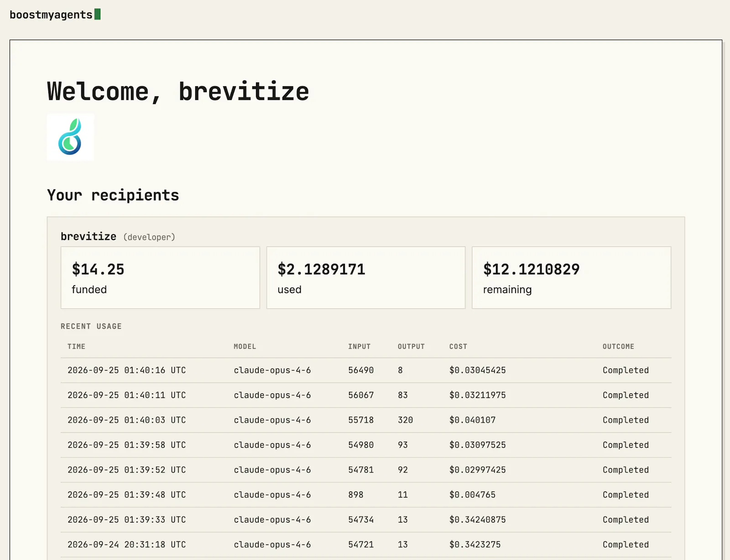
Task: Select the $12.1210829 remaining amount
Action: tap(532, 269)
